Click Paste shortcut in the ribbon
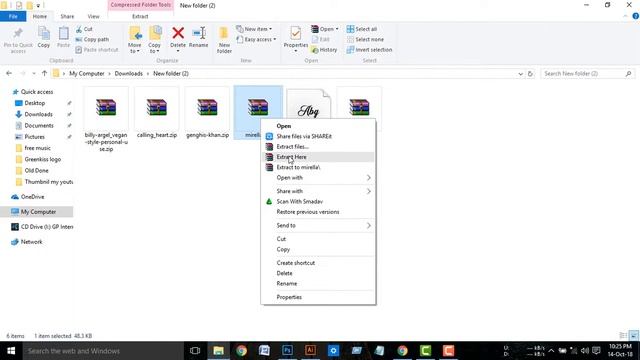The width and height of the screenshot is (640, 360). pos(97,50)
